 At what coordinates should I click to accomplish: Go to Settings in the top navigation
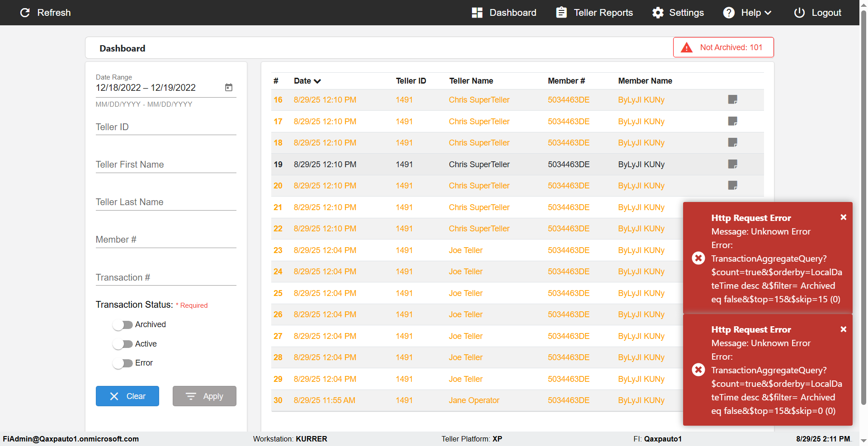coord(678,13)
